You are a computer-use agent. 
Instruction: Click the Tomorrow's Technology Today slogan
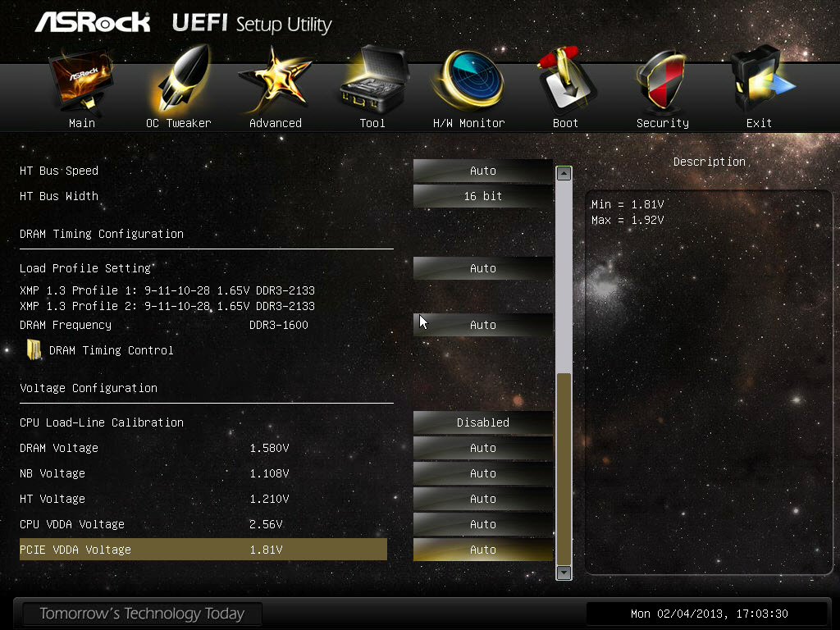coord(142,614)
